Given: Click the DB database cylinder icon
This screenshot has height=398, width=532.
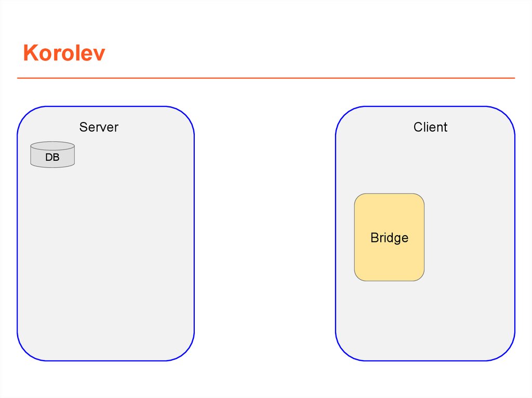Looking at the screenshot, I should coord(52,155).
